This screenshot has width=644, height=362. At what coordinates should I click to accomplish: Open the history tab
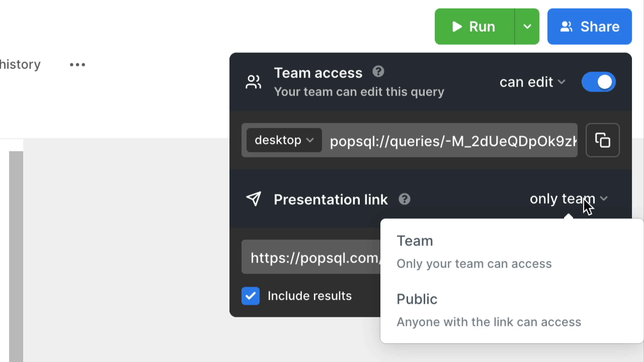click(x=20, y=64)
